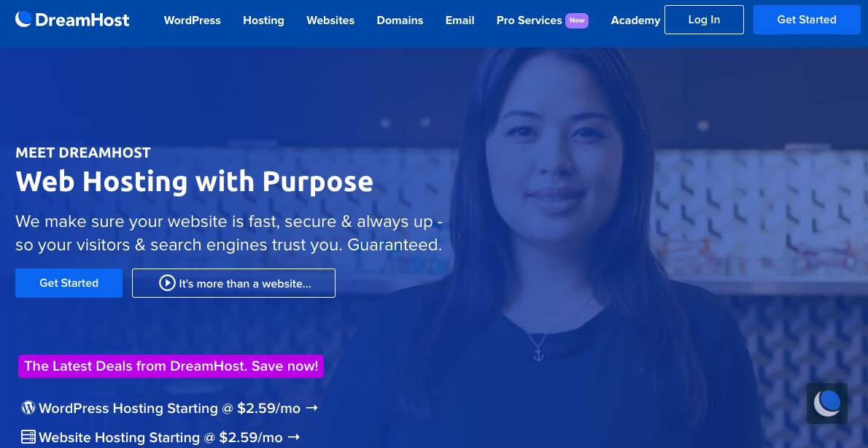The width and height of the screenshot is (868, 448).
Task: Open the WordPress nav menu
Action: tap(192, 20)
